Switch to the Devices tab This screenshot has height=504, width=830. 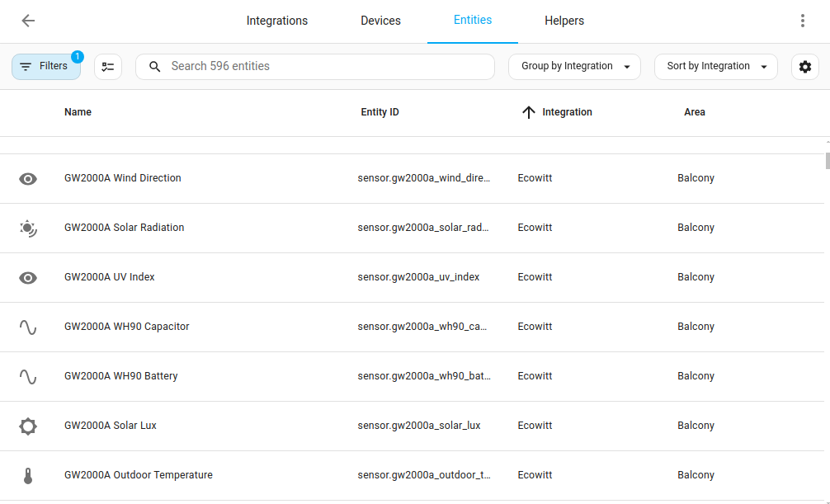[380, 21]
